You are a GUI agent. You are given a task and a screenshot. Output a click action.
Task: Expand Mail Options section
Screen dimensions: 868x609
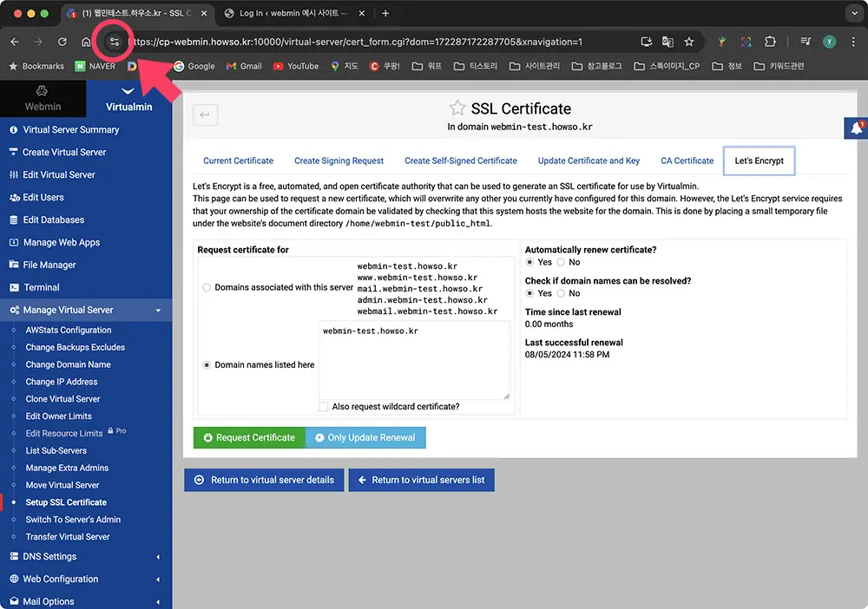pyautogui.click(x=86, y=601)
